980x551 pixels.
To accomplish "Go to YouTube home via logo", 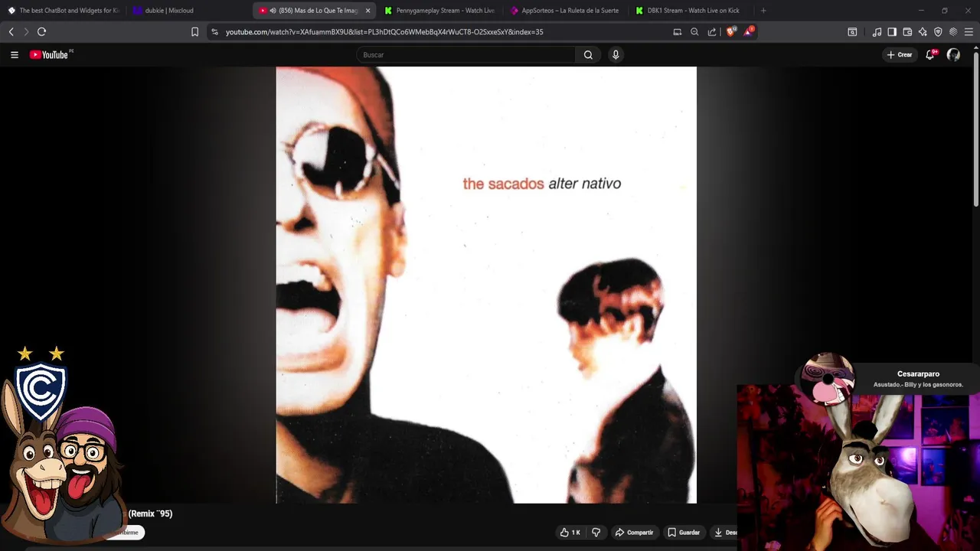I will tap(51, 54).
